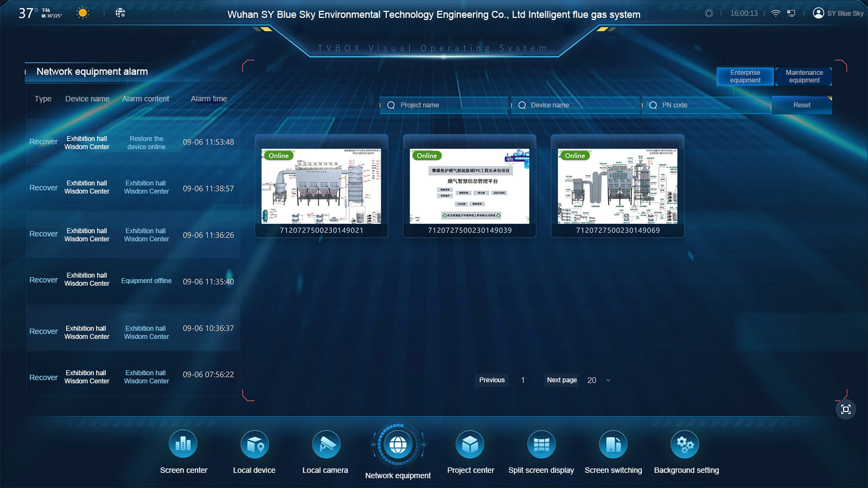Click the SY Blue Sky user avatar
This screenshot has height=488, width=868.
pos(818,13)
